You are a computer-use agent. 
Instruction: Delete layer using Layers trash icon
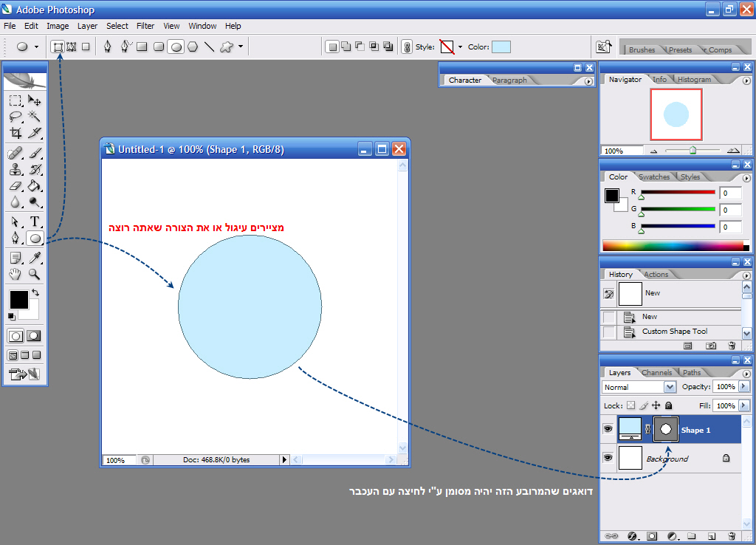pyautogui.click(x=731, y=535)
